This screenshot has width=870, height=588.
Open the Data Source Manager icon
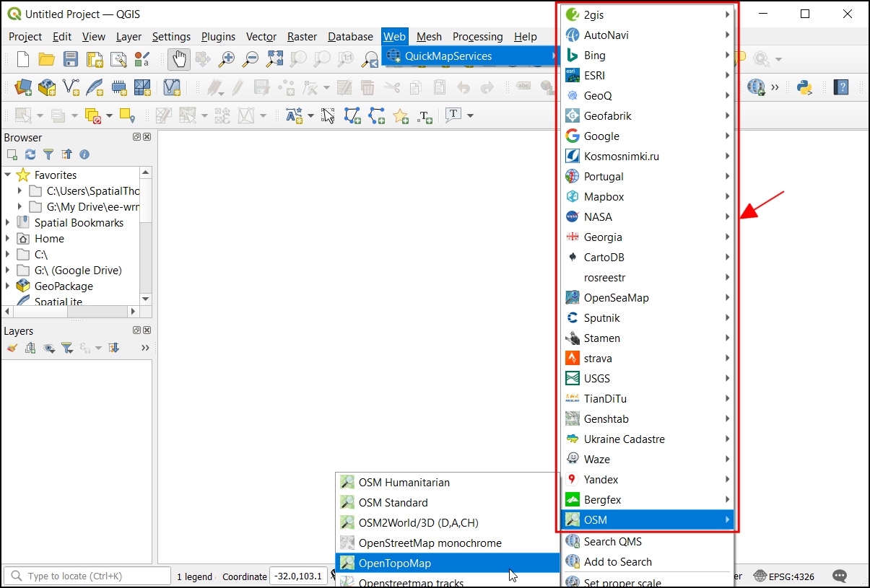[23, 87]
